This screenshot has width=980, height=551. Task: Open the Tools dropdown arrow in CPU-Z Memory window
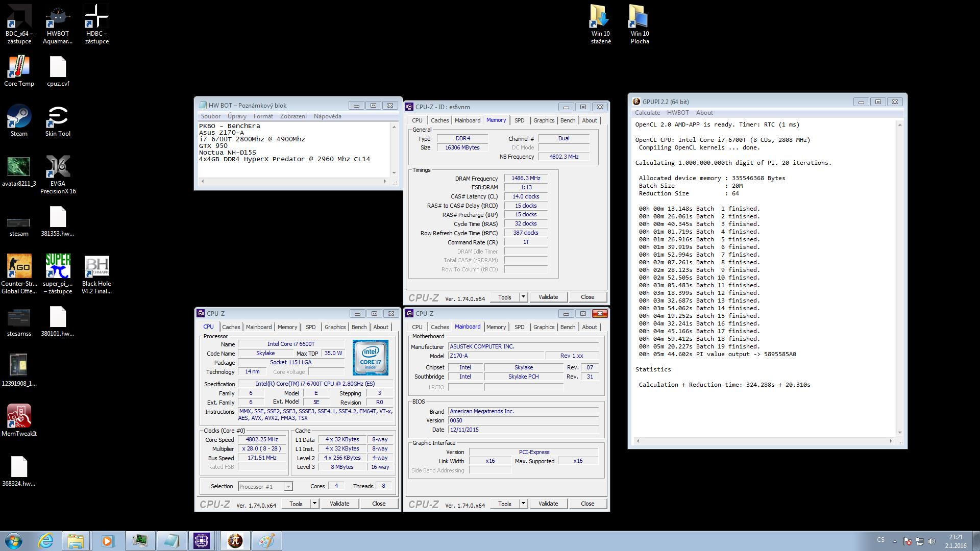click(x=523, y=297)
